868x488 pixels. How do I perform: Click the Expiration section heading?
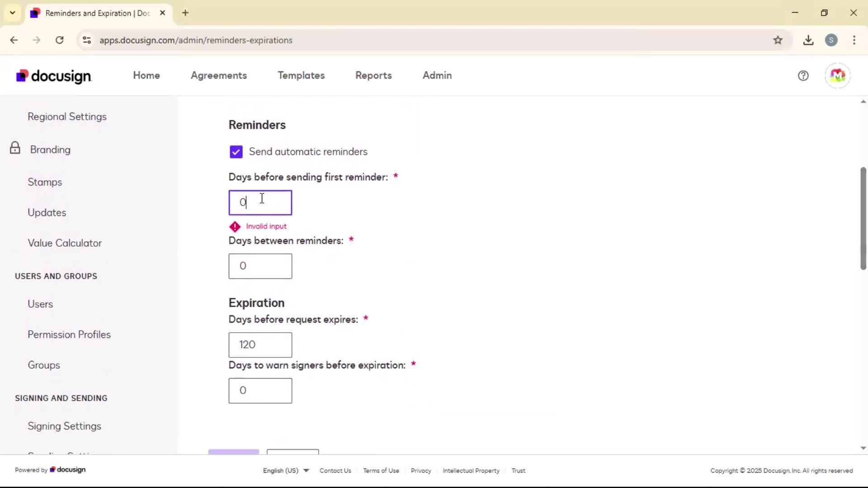pos(256,303)
